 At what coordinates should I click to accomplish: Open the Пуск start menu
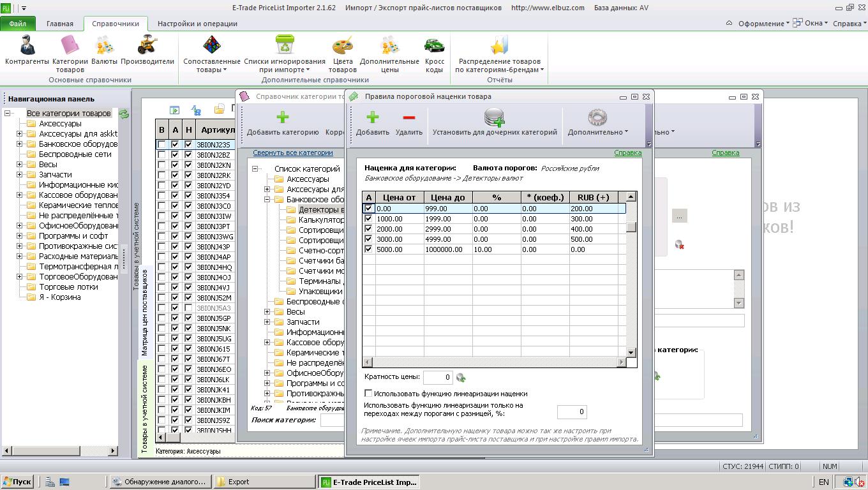pyautogui.click(x=17, y=482)
